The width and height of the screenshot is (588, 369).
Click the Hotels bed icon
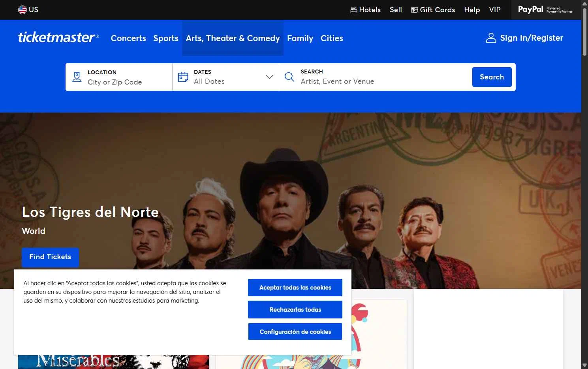pos(354,10)
